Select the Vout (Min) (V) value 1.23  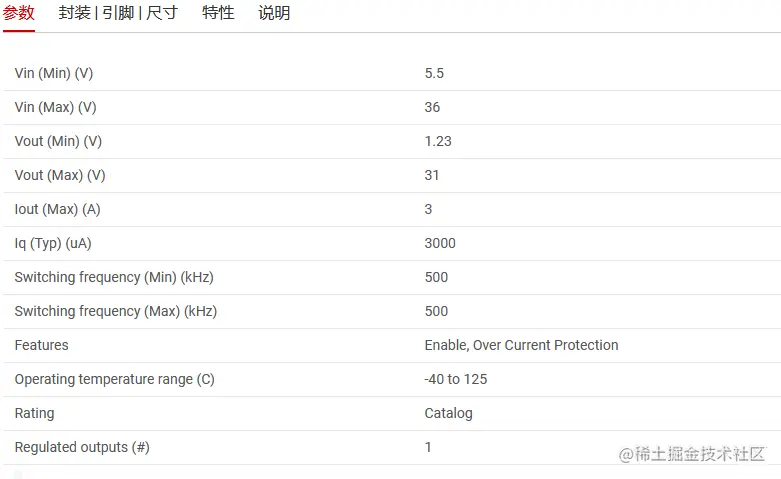(x=438, y=141)
